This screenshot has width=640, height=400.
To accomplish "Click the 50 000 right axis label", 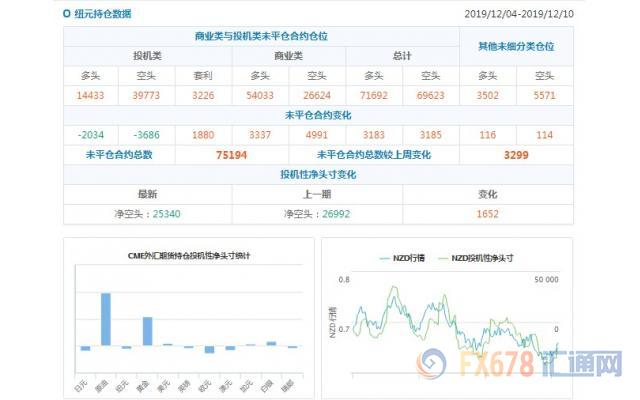I will pyautogui.click(x=546, y=280).
